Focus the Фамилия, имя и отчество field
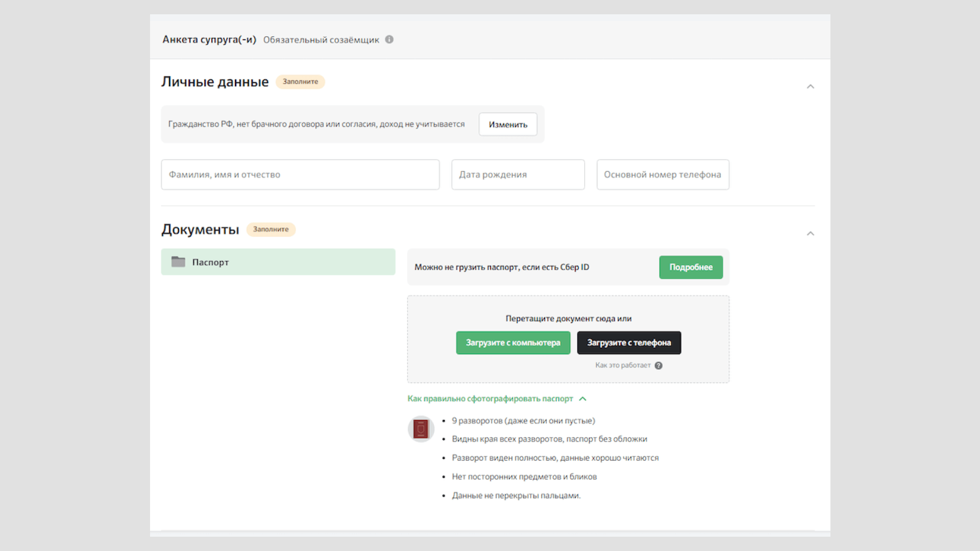980x551 pixels. click(x=300, y=174)
